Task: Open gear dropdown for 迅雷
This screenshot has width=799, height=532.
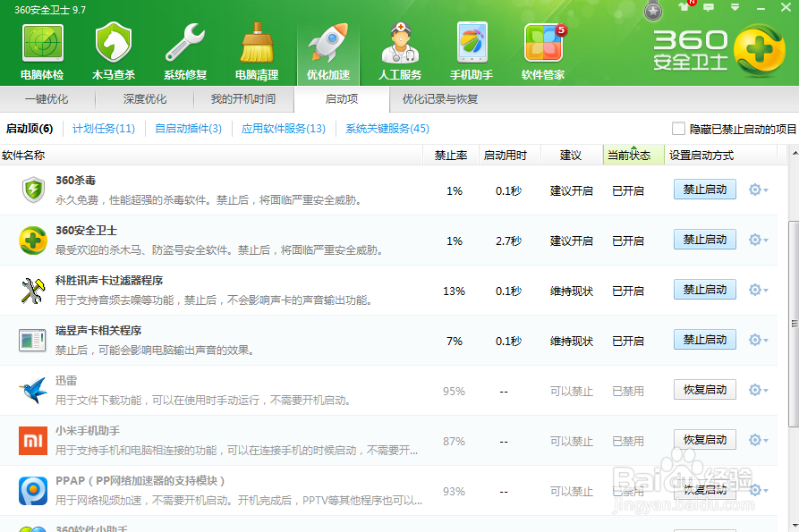Action: click(x=758, y=390)
